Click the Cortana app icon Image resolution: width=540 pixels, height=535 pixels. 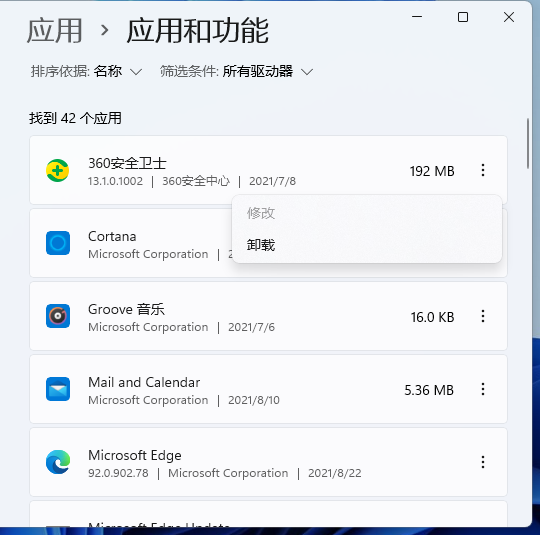click(x=58, y=243)
